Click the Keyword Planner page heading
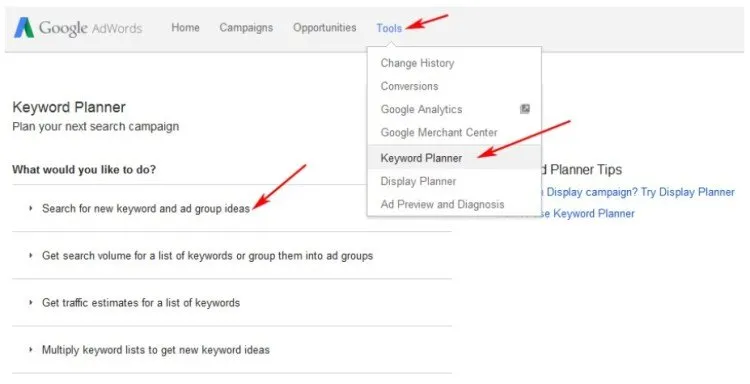Screen dimensions: 750x384 pyautogui.click(x=69, y=107)
